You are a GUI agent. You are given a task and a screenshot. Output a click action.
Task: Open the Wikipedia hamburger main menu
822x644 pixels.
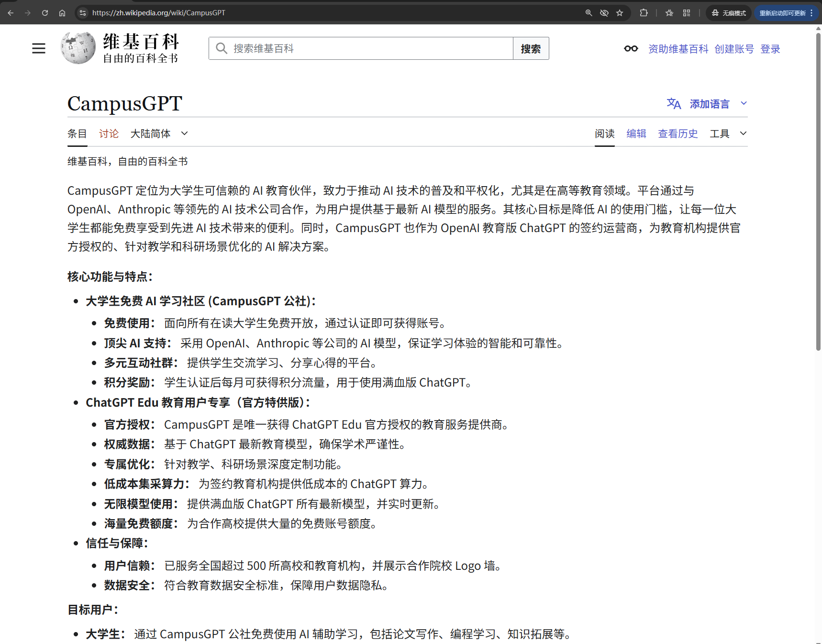tap(39, 48)
